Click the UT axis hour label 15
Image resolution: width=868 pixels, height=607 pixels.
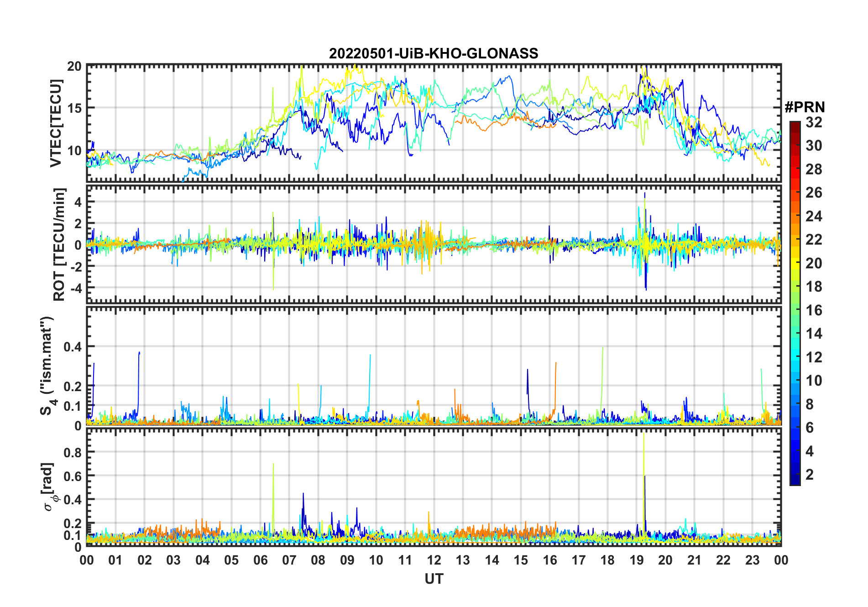(521, 560)
